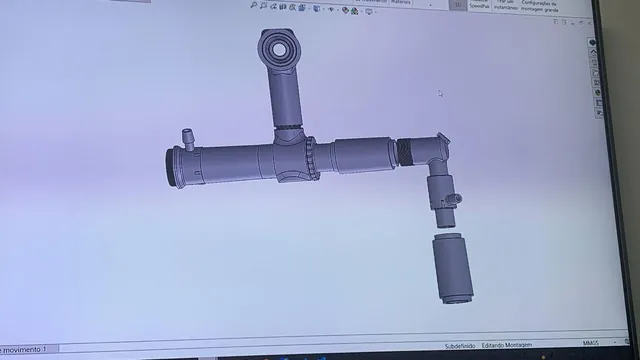Click the Zoom to Area icon
640x360 pixels.
[263, 6]
